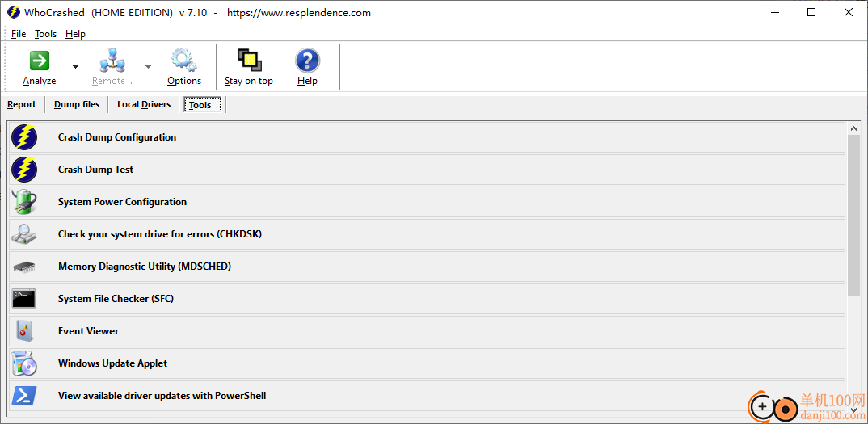
Task: Open the Analyze dropdown arrow
Action: click(75, 67)
